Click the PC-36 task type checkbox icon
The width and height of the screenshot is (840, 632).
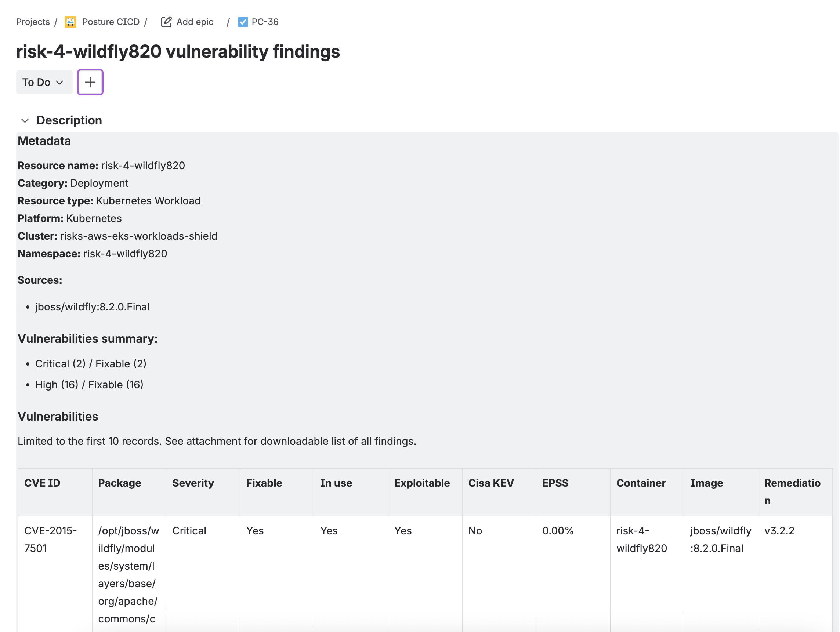tap(243, 22)
